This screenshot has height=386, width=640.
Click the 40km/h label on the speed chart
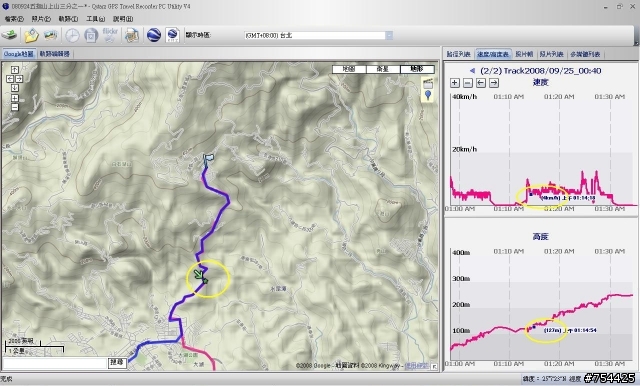[464, 97]
